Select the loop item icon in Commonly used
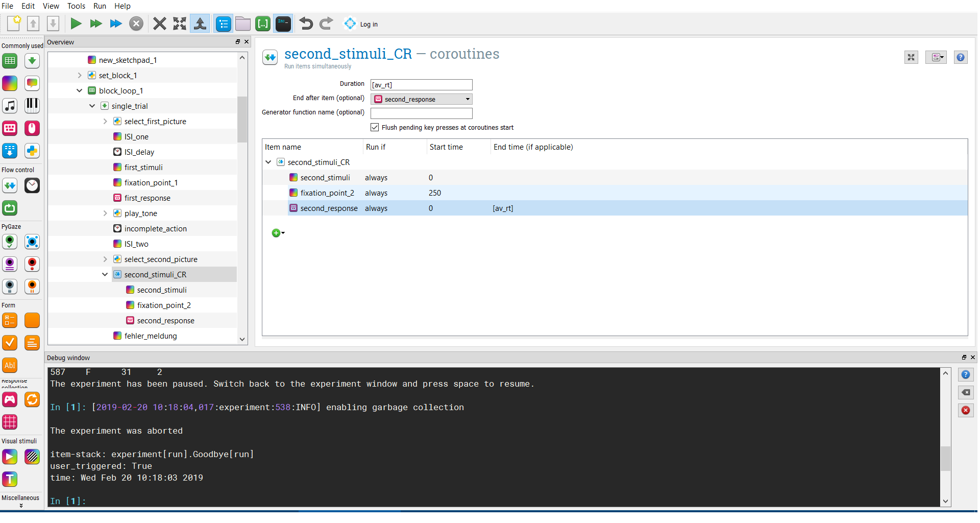 coord(10,61)
